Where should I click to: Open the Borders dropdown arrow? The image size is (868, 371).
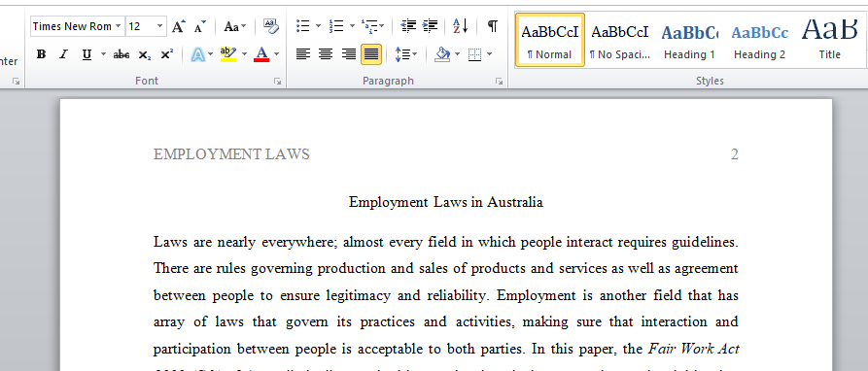coord(489,54)
